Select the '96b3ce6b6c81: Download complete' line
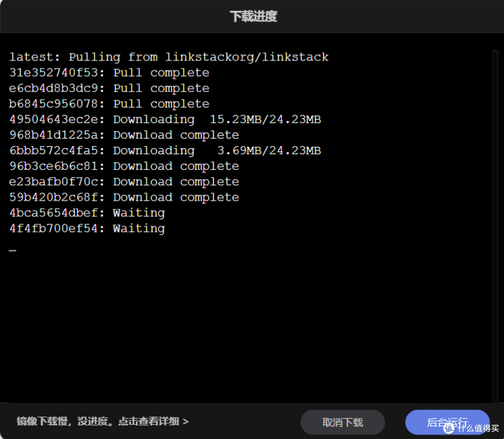This screenshot has height=439, width=504. [124, 166]
